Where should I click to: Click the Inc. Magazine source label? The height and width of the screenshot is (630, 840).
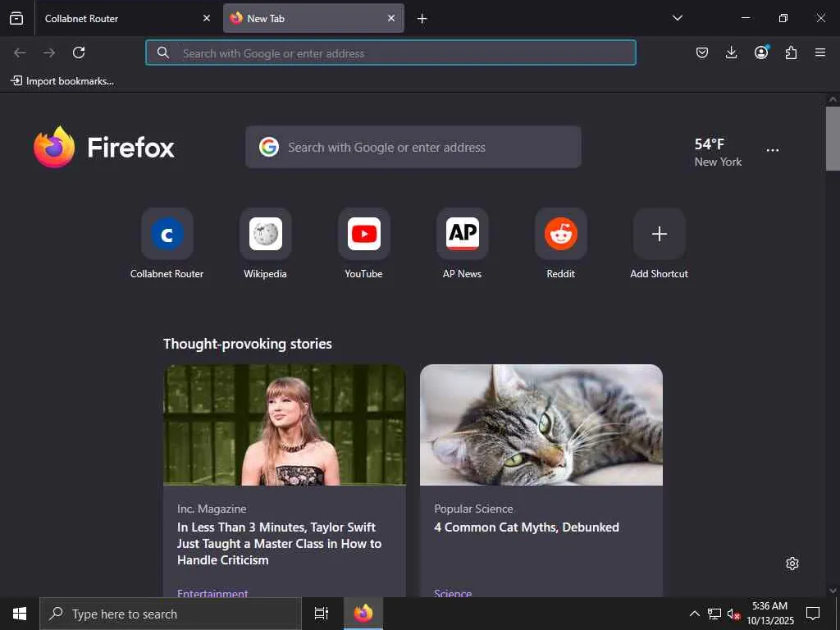pos(212,509)
